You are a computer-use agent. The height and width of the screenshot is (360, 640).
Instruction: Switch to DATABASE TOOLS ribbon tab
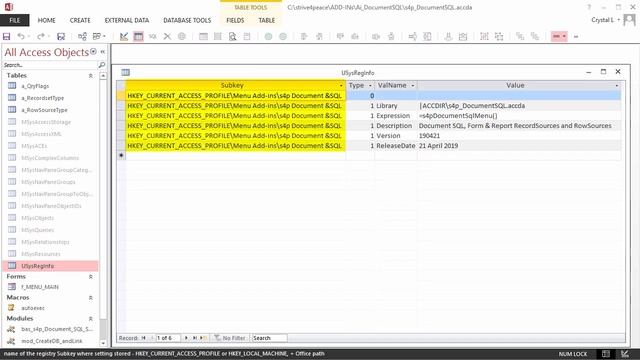[187, 20]
